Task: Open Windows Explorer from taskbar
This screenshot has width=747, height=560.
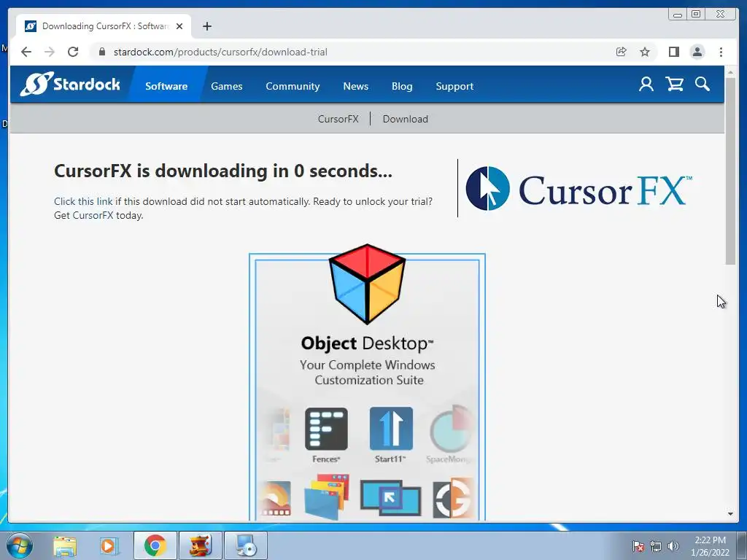Action: pyautogui.click(x=65, y=545)
